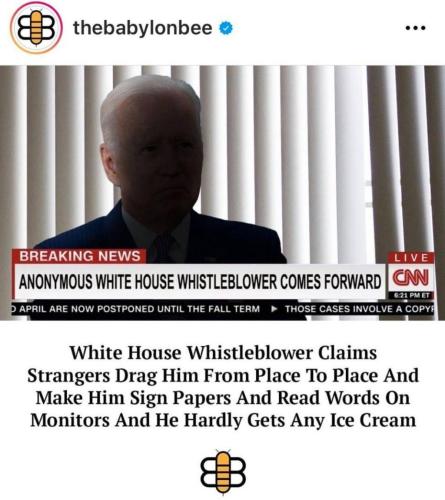
Task: Click the headline line 'Make Him Sign Papers'
Action: 223,398
